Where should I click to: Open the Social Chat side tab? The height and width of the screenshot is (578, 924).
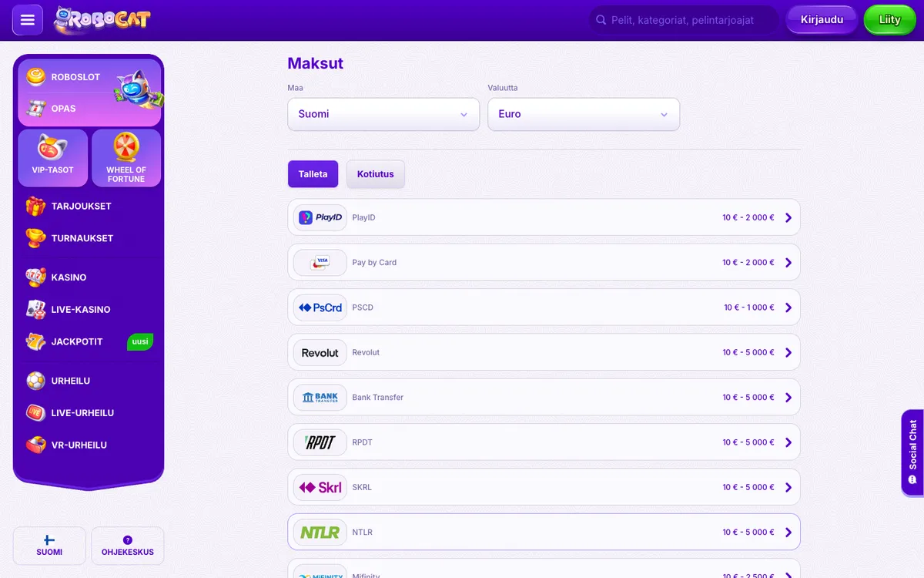(x=912, y=452)
